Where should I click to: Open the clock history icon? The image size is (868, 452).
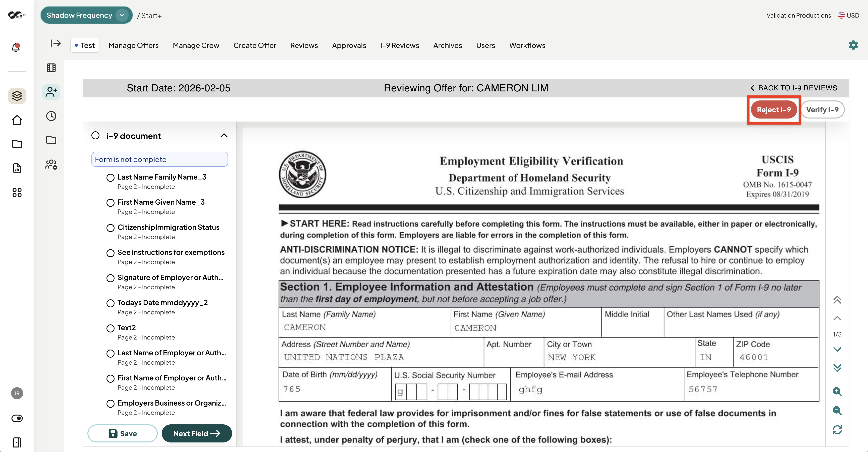click(x=51, y=116)
